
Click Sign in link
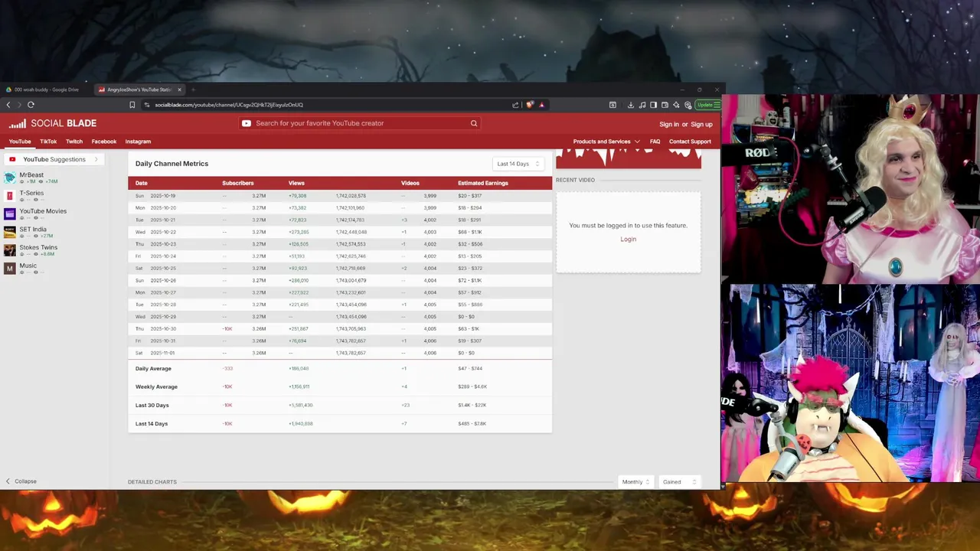(669, 124)
